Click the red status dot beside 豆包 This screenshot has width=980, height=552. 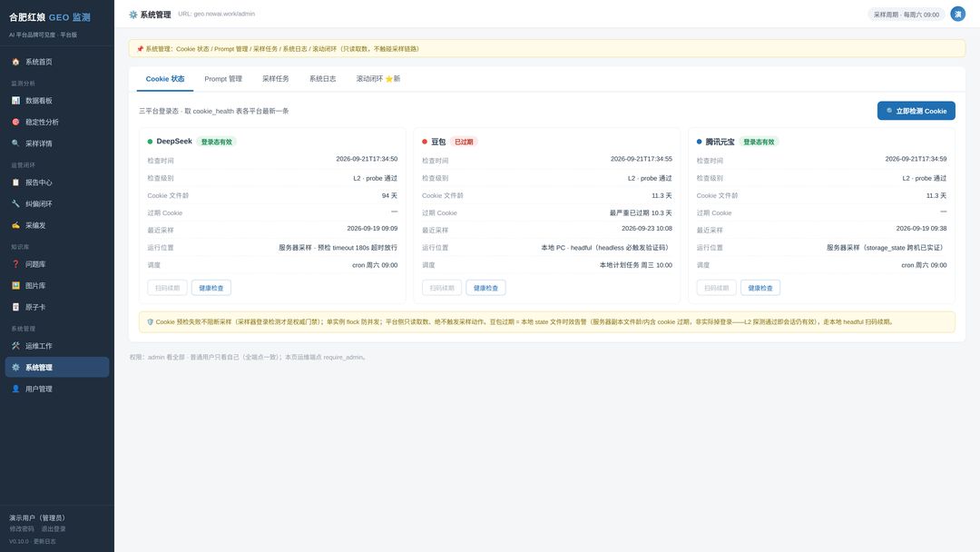point(425,142)
